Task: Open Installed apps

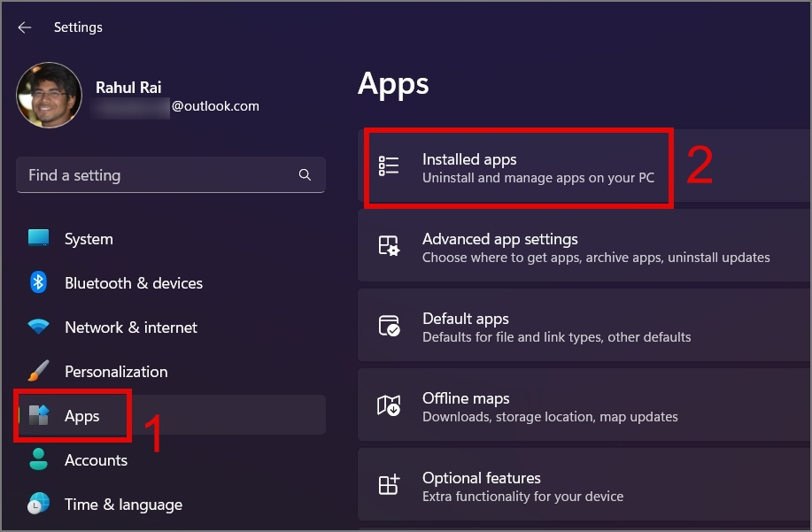Action: [x=584, y=167]
